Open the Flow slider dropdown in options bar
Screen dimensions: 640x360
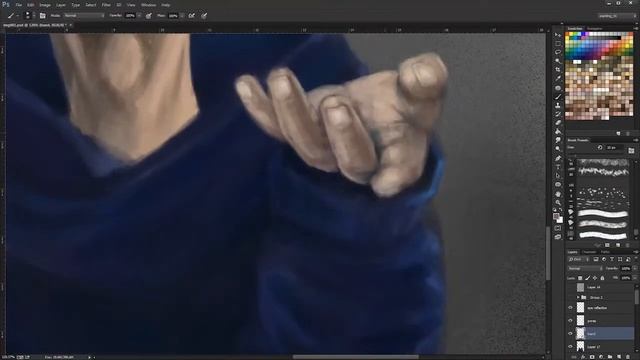182,16
